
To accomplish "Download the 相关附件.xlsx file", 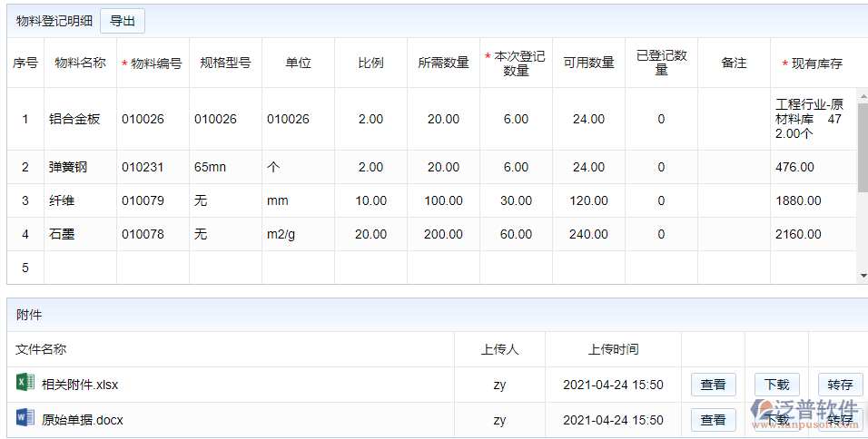I will click(x=776, y=385).
